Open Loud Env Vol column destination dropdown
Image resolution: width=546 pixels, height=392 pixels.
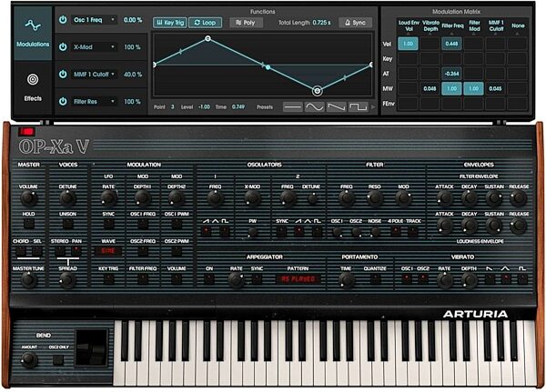click(x=409, y=27)
